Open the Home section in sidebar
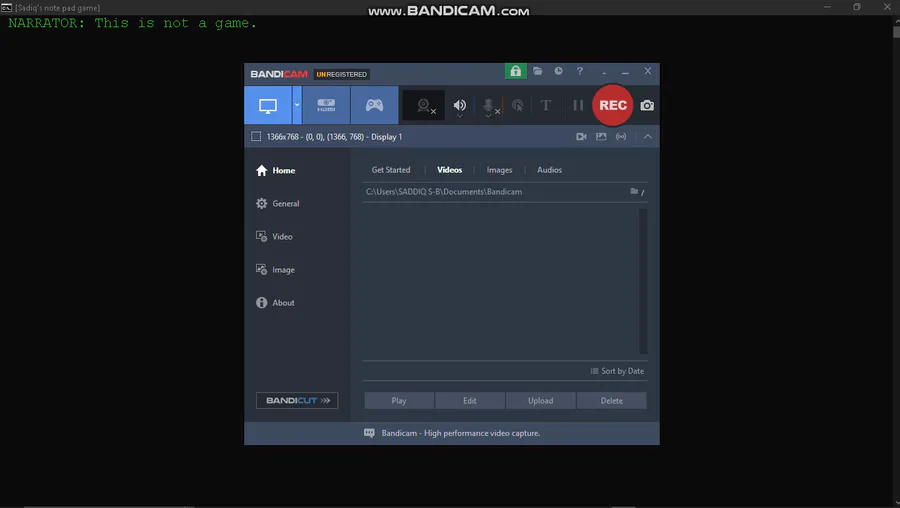Viewport: 900px width, 508px height. pos(276,170)
